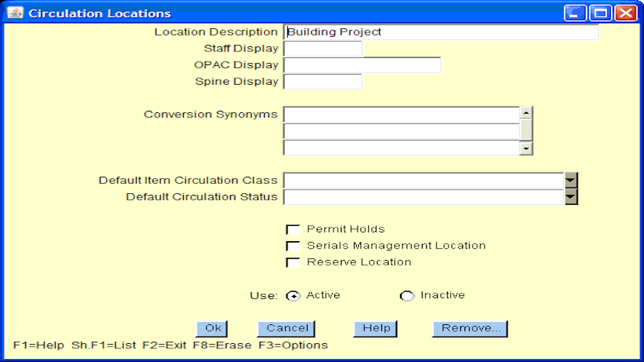Maximize the Circulation Locations window

coord(600,13)
